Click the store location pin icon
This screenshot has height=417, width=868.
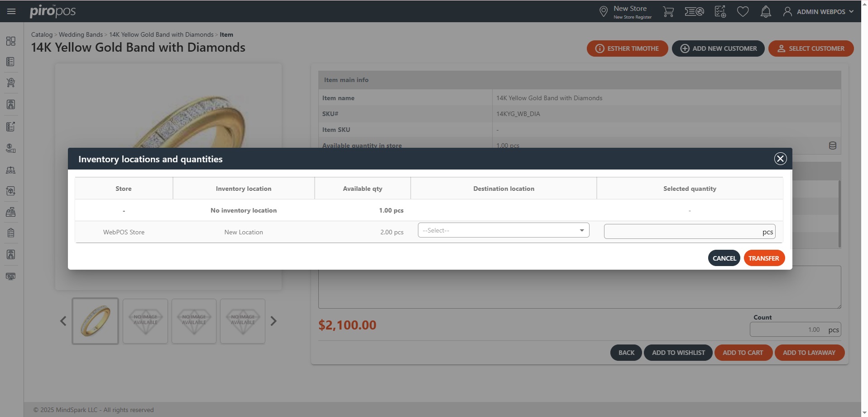coord(603,11)
